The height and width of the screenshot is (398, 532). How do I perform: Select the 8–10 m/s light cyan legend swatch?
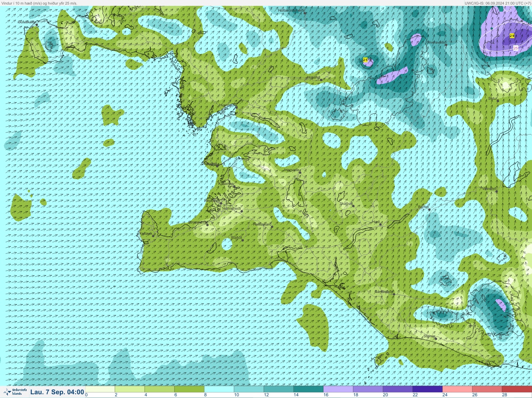219,389
